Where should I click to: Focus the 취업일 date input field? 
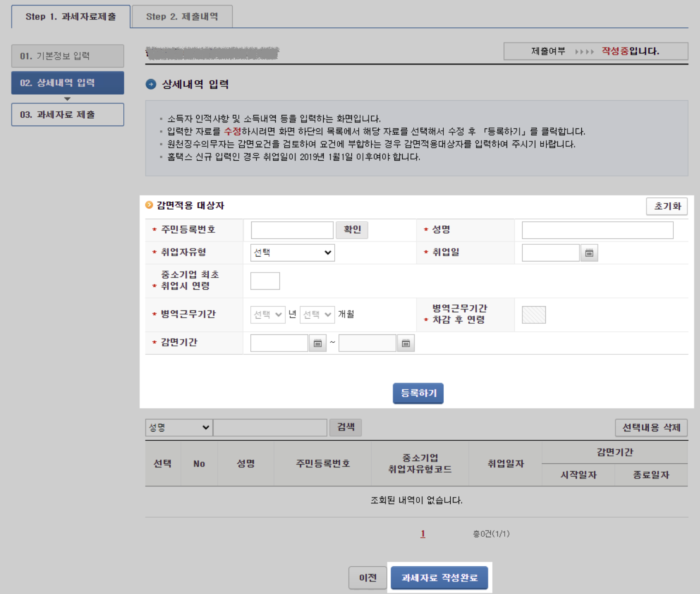click(x=550, y=253)
